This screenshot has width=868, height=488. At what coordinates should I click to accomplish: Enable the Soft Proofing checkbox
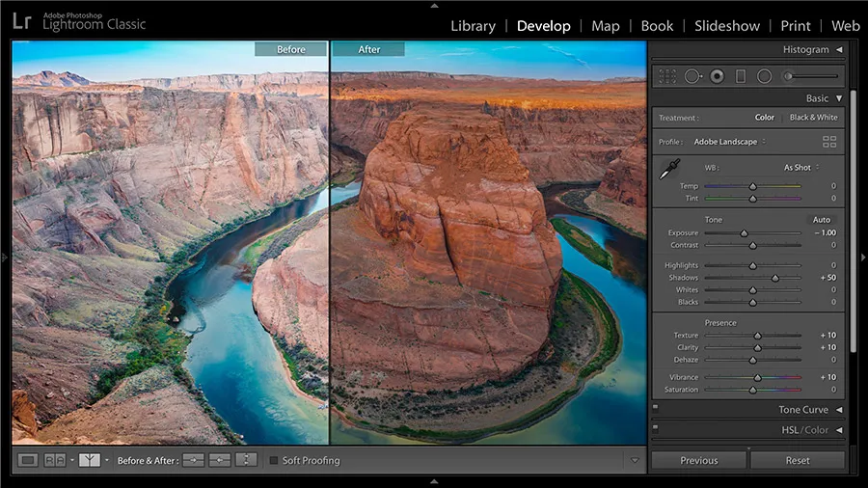pyautogui.click(x=274, y=461)
